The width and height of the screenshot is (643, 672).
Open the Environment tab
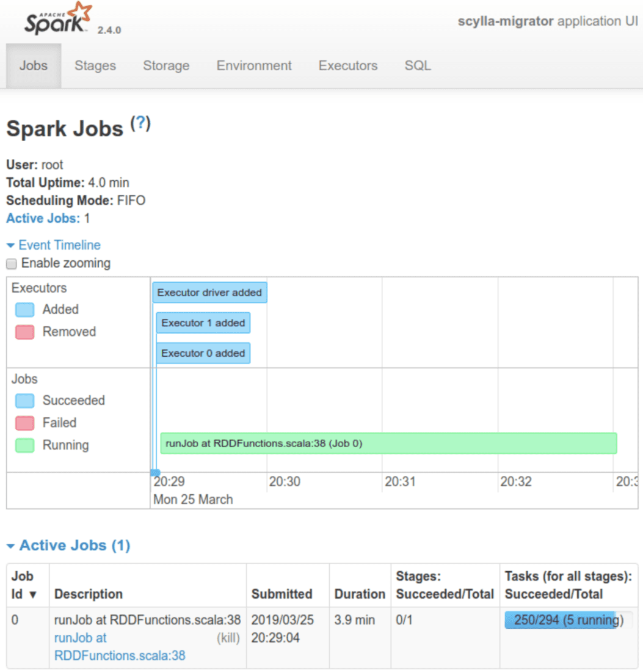tap(253, 65)
